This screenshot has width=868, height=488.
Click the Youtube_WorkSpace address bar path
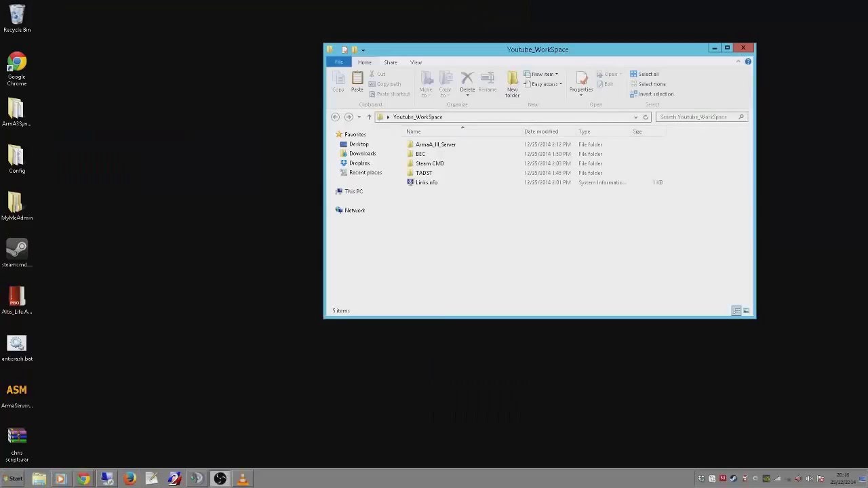418,117
